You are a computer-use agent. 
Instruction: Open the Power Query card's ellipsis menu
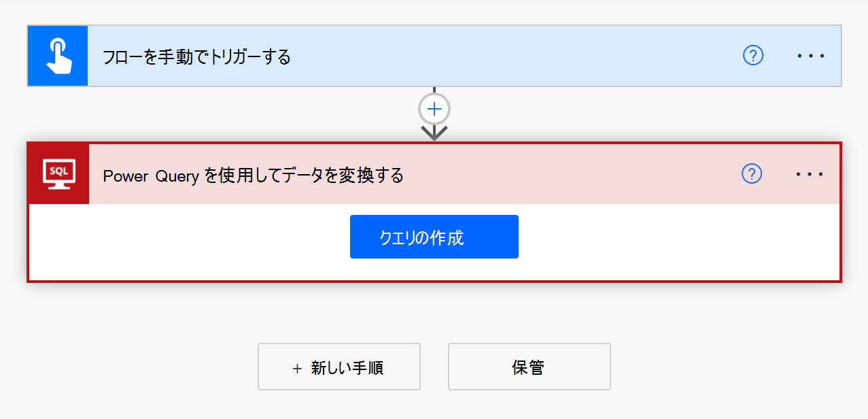click(809, 174)
